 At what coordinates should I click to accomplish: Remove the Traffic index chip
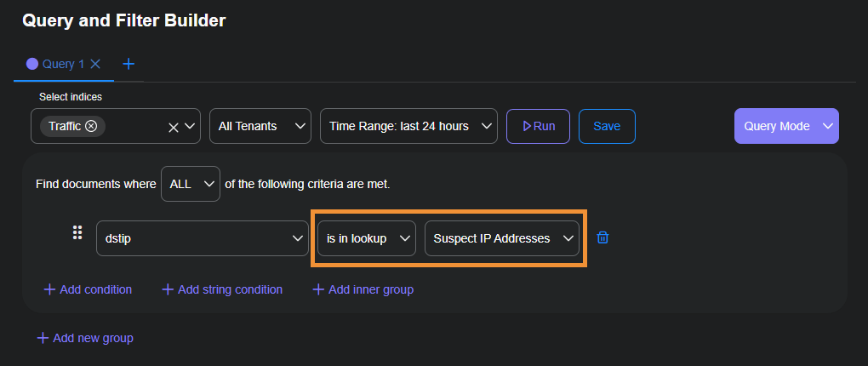click(x=91, y=126)
